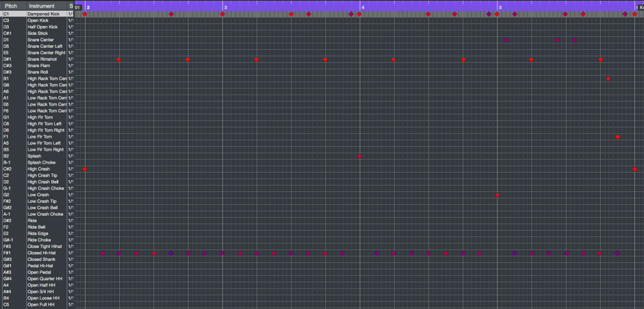Viewport: 644px width, 309px height.
Task: Click bar 5 in the ruler
Action: point(500,7)
